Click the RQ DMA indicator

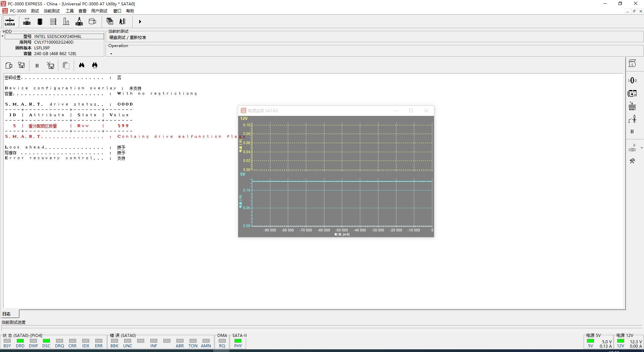coord(222,343)
